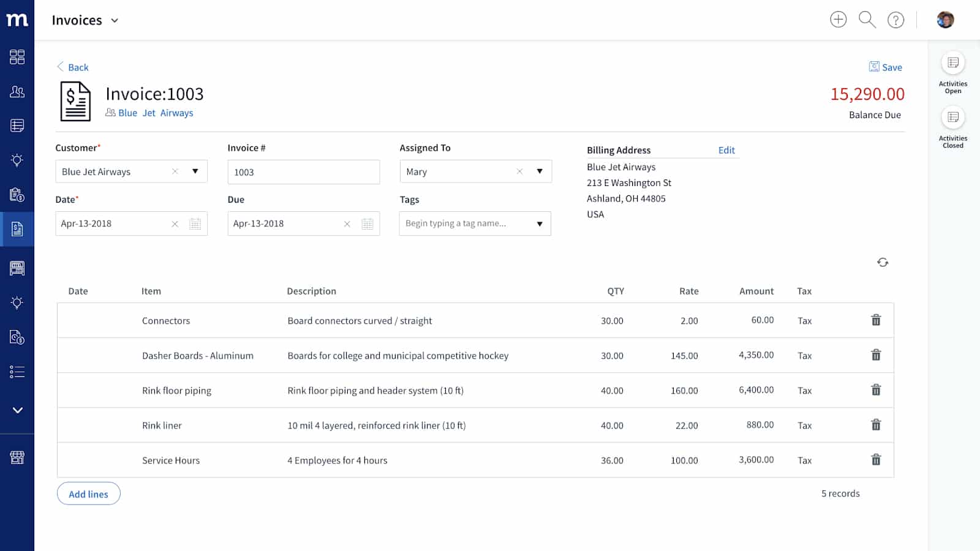Click the refresh icon above the line items table
The width and height of the screenshot is (980, 551).
883,262
